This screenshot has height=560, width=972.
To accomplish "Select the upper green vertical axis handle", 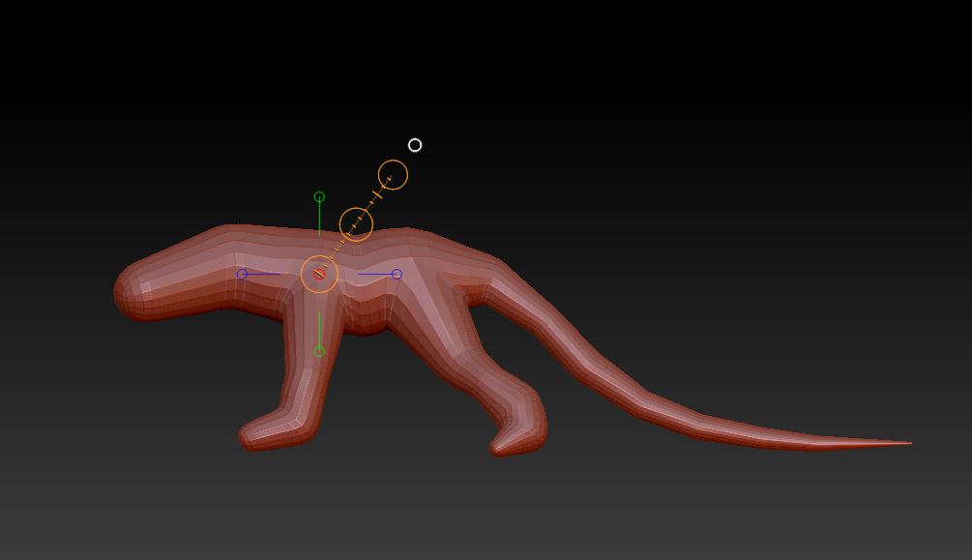I will [x=317, y=196].
